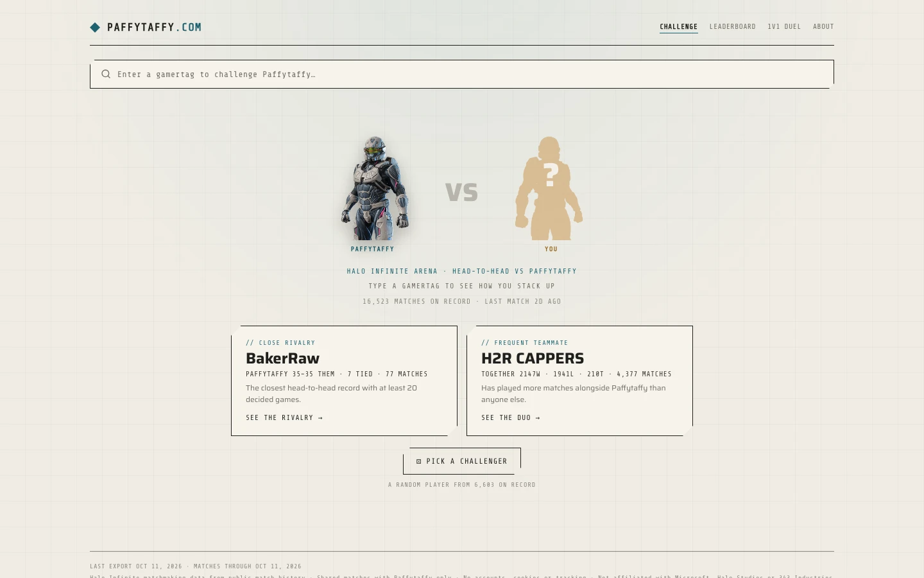Follow the See the Rivalry link
This screenshot has width=924, height=578.
tap(284, 417)
